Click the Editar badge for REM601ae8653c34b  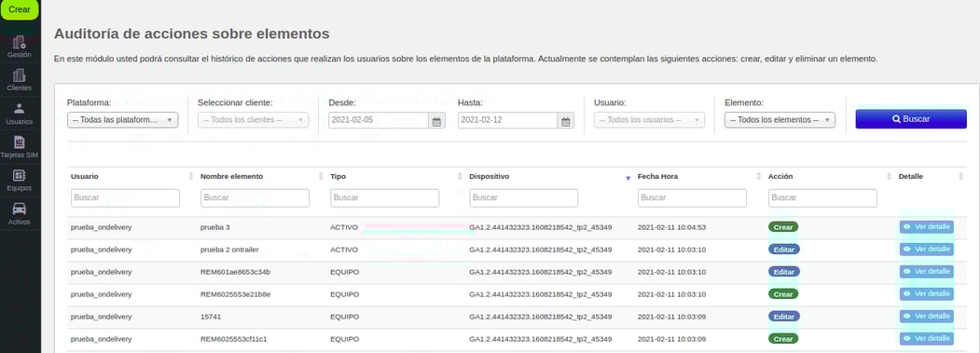[x=784, y=272]
